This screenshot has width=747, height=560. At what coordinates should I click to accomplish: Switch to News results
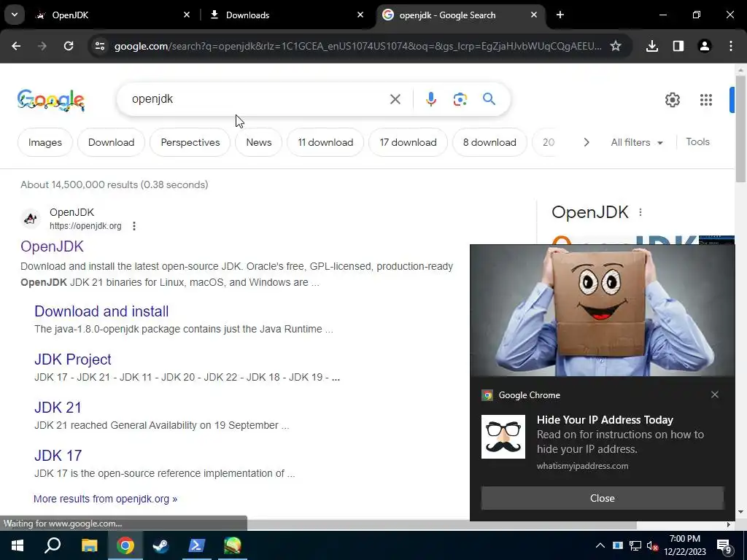point(259,142)
